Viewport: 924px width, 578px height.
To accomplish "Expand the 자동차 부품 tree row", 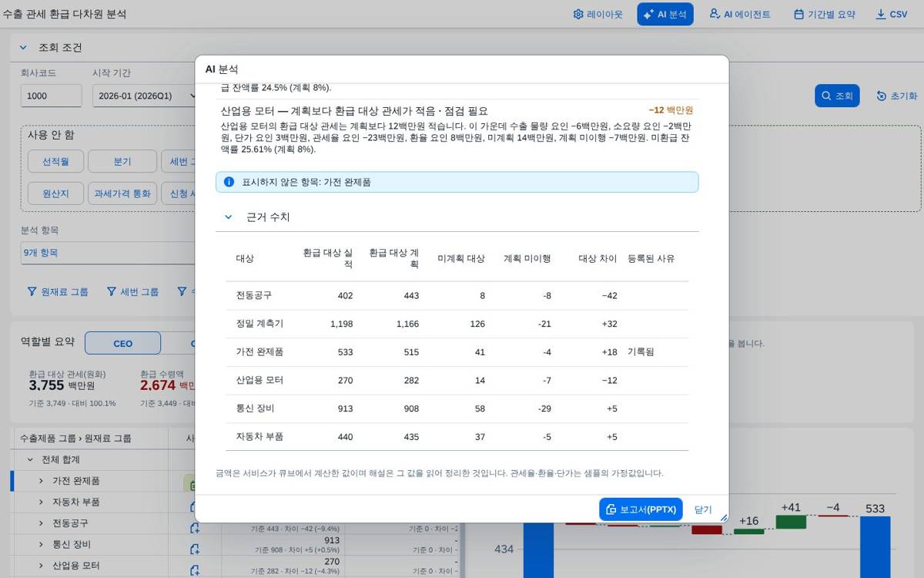I will click(x=41, y=502).
